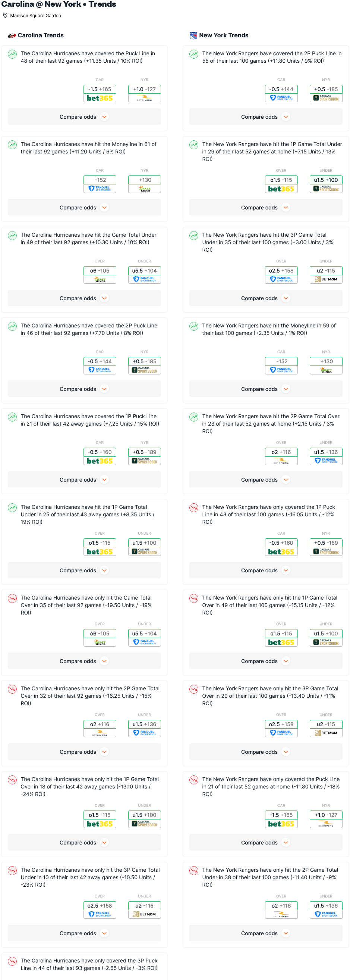Select the -152 CAR odds in Carolina Moneyline card

pos(100,180)
